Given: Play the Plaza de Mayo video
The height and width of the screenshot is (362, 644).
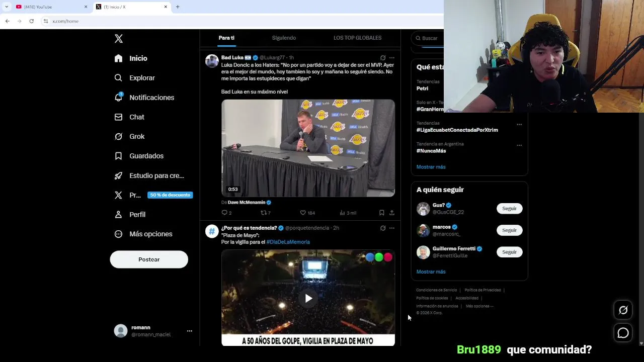Looking at the screenshot, I should pos(308,298).
